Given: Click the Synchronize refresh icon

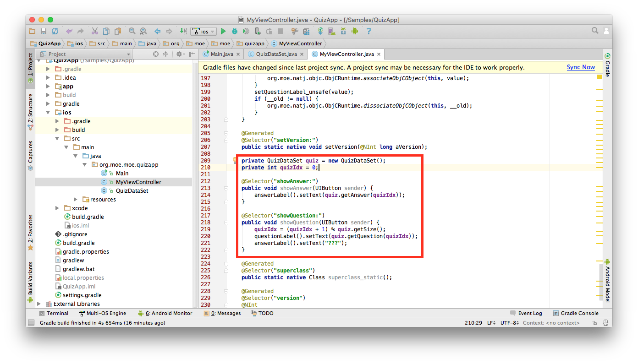Looking at the screenshot, I should [55, 31].
